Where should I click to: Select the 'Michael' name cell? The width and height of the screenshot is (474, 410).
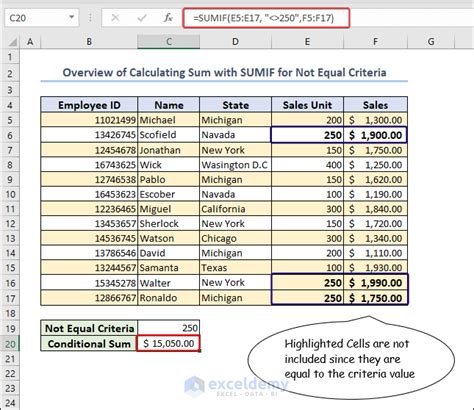coord(169,120)
